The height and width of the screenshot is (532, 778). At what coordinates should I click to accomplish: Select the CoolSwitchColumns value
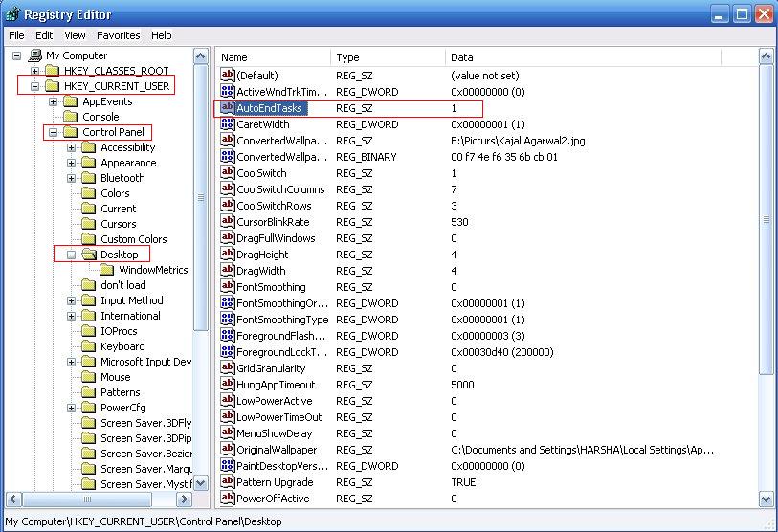pyautogui.click(x=280, y=189)
